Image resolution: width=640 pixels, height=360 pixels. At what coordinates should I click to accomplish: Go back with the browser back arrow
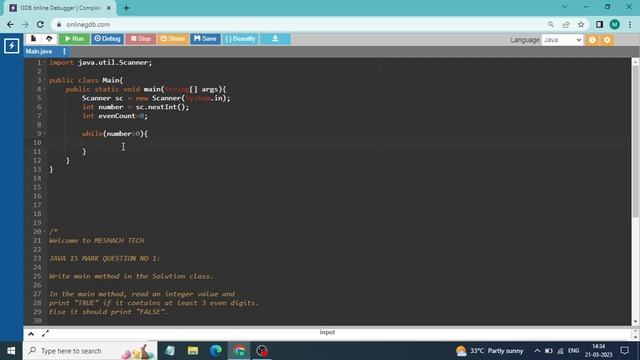click(x=11, y=24)
